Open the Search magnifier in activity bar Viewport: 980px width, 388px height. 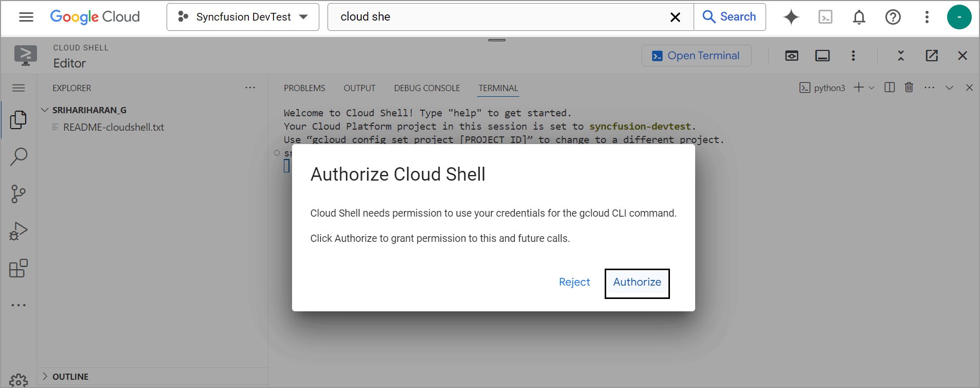coord(19,157)
